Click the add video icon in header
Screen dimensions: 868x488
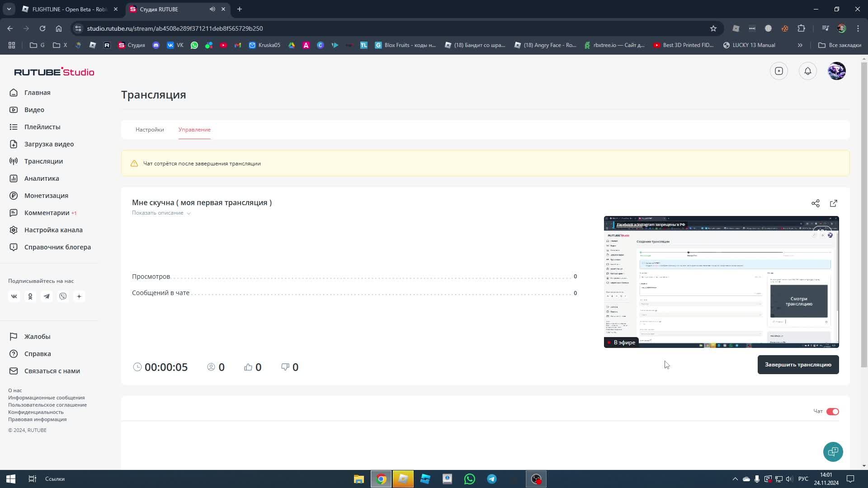pyautogui.click(x=779, y=71)
